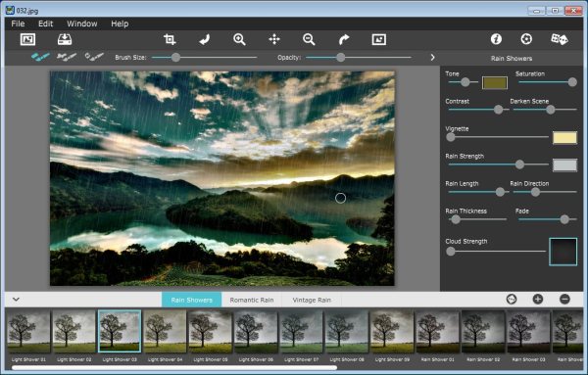Select the active teal brush mode

(40, 57)
